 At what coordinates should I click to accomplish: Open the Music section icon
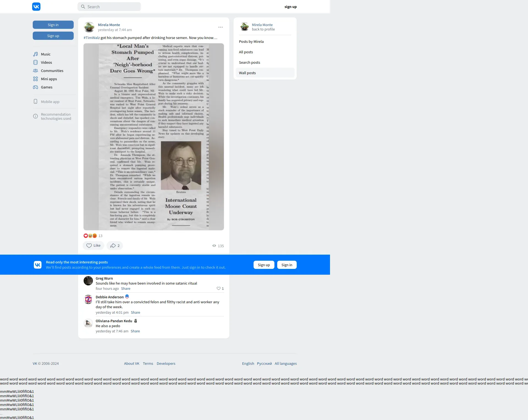point(35,54)
